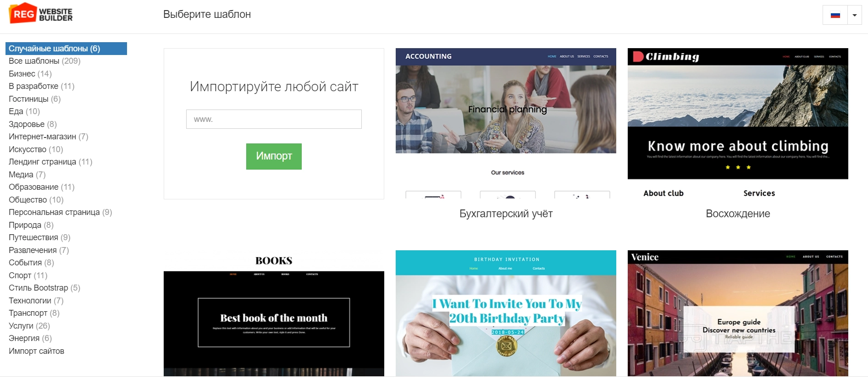Click the REG Website Builder logo
Image resolution: width=868 pixels, height=385 pixels.
41,14
